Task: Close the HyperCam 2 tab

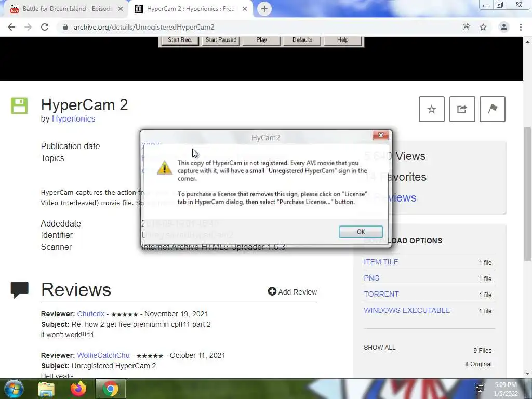Action: [x=245, y=9]
